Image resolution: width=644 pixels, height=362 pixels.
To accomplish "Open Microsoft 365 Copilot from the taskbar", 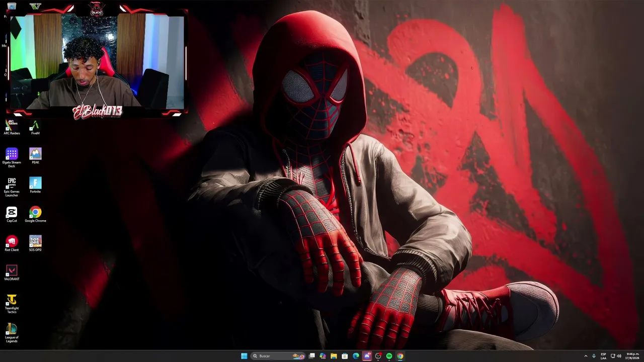I will [x=323, y=356].
